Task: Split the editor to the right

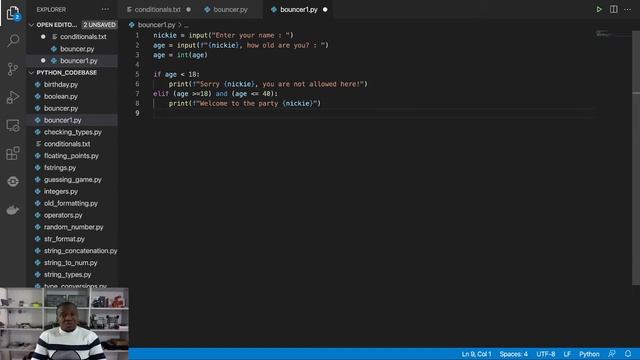Action: 613,9
